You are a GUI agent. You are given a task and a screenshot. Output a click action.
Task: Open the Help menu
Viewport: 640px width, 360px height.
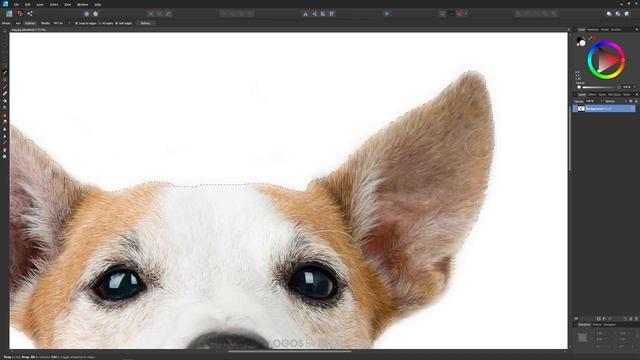point(98,4)
